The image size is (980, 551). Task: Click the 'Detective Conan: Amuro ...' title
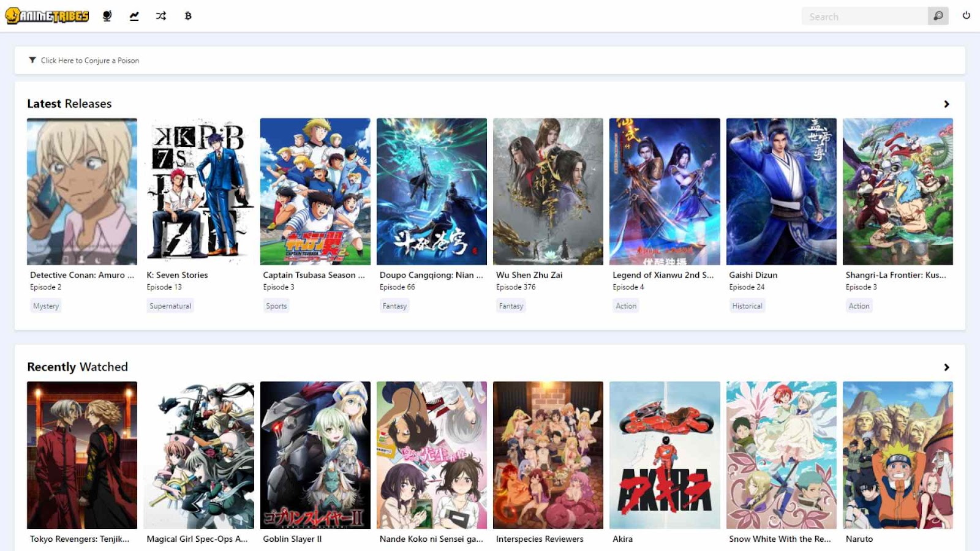82,275
